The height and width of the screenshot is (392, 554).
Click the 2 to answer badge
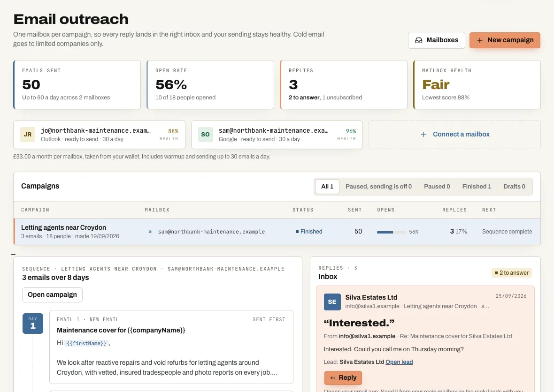click(x=512, y=273)
